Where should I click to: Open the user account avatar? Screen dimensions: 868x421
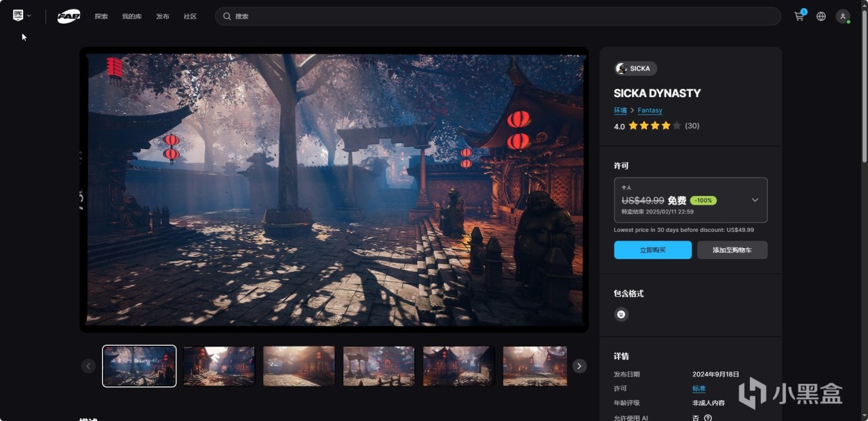click(x=843, y=16)
